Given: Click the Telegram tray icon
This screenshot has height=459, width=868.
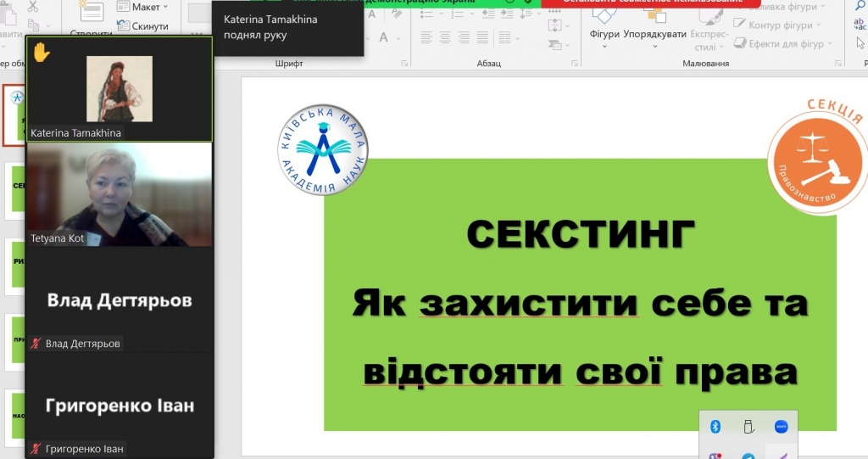Looking at the screenshot, I should coord(748,456).
